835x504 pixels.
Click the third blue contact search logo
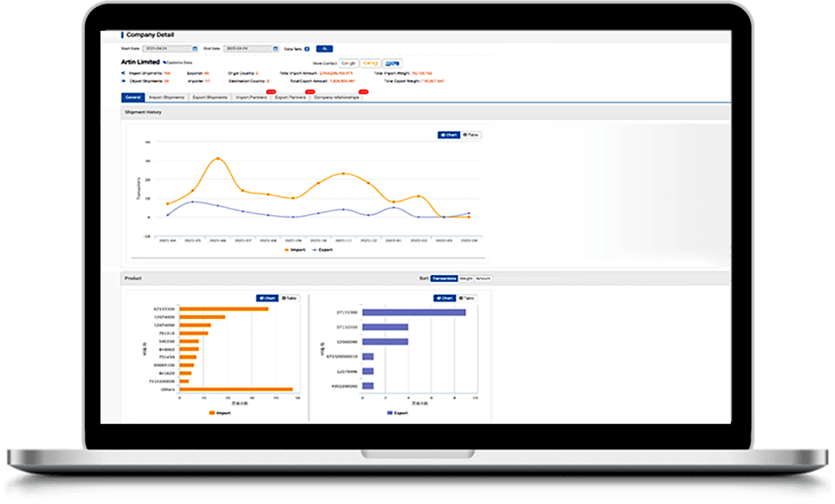pyautogui.click(x=392, y=63)
